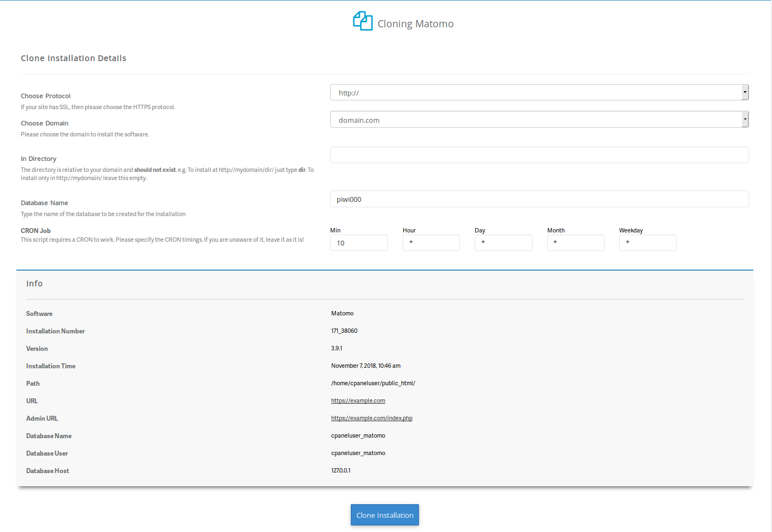Click the Clone Installation button
The height and width of the screenshot is (532, 772).
coord(385,515)
